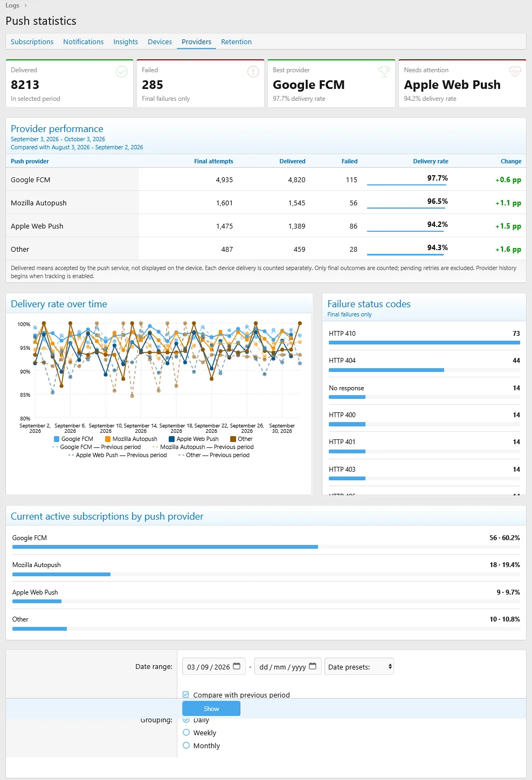Image resolution: width=532 pixels, height=780 pixels.
Task: Click the HTTP 410 failure bar
Action: click(424, 342)
